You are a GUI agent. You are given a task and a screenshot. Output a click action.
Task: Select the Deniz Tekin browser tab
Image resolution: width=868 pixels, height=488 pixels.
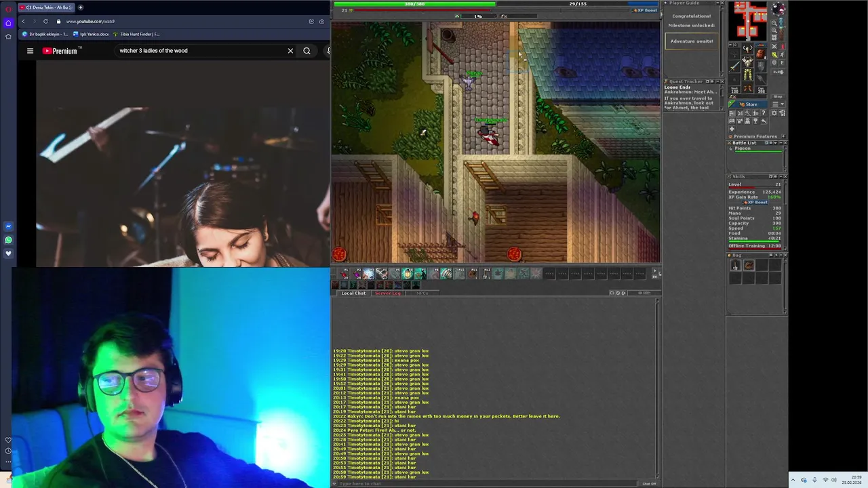(45, 7)
